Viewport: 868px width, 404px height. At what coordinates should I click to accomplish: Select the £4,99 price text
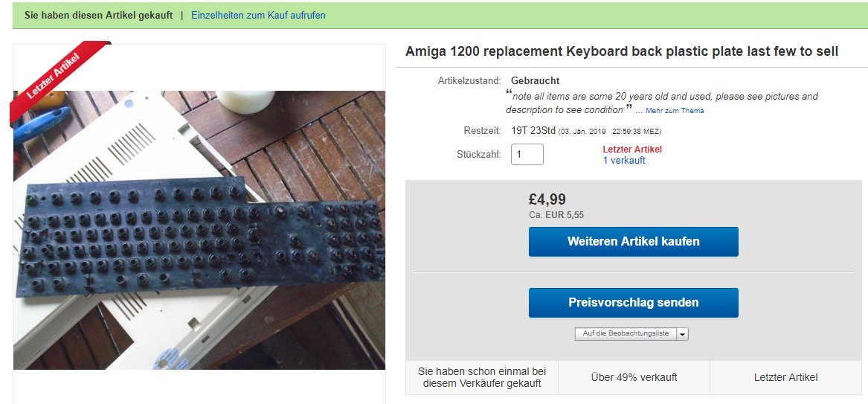[547, 199]
